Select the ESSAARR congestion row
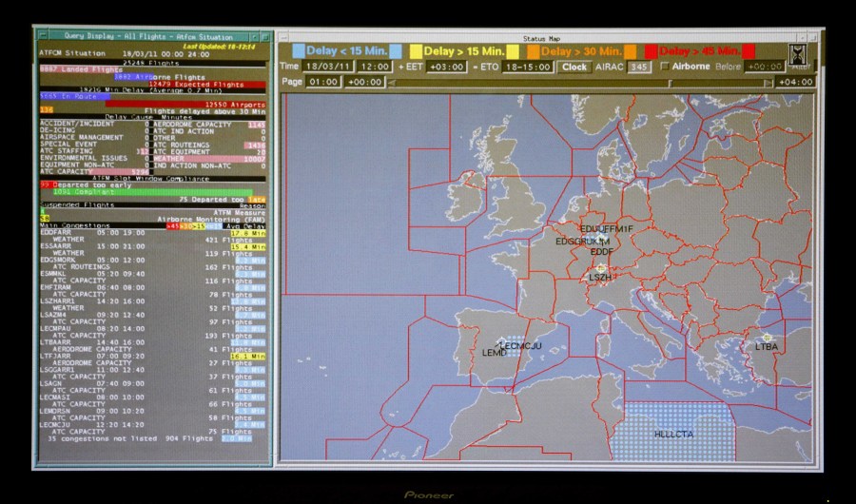Screen dimensions: 856x504 click(x=153, y=249)
